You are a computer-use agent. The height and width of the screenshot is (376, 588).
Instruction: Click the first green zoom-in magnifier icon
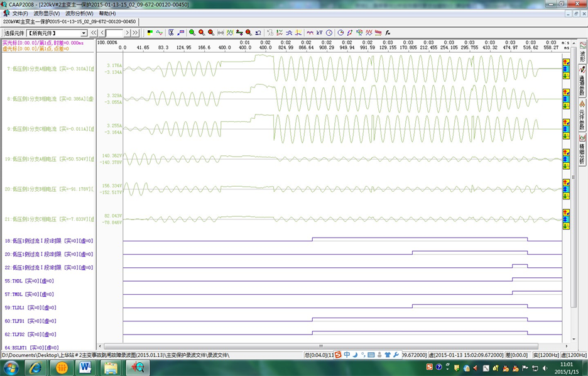coord(192,33)
